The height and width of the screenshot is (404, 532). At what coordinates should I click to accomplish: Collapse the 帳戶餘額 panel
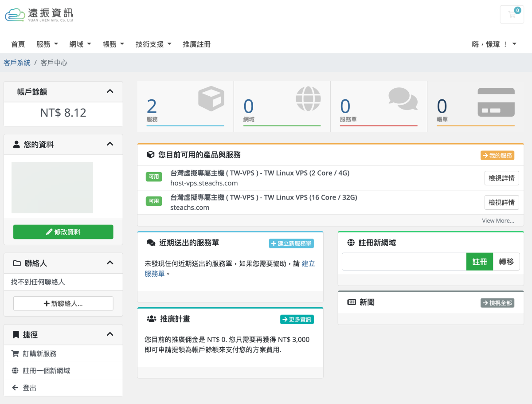click(110, 91)
